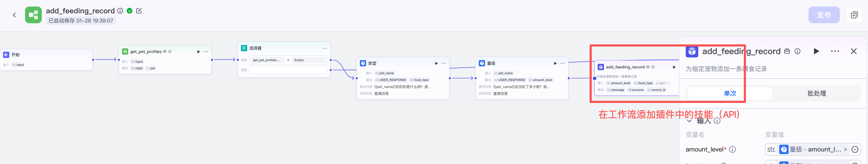Image resolution: width=868 pixels, height=164 pixels.
Task: Click add_feeding_record node cube icon on canvas
Action: coord(601,67)
